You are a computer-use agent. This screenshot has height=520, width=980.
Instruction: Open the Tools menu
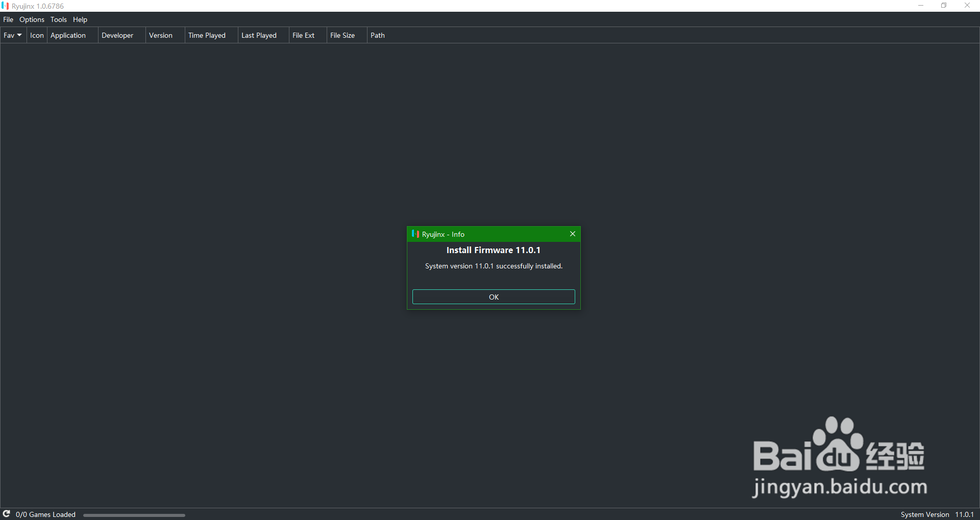coord(59,19)
